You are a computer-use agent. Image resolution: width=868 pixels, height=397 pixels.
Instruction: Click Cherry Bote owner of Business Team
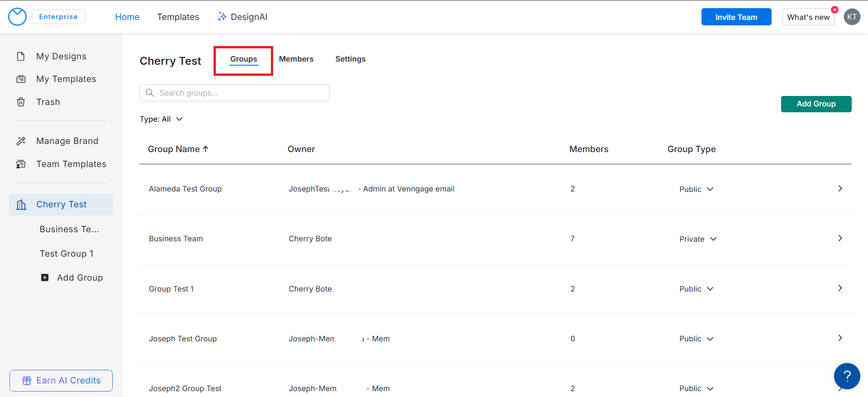click(310, 239)
